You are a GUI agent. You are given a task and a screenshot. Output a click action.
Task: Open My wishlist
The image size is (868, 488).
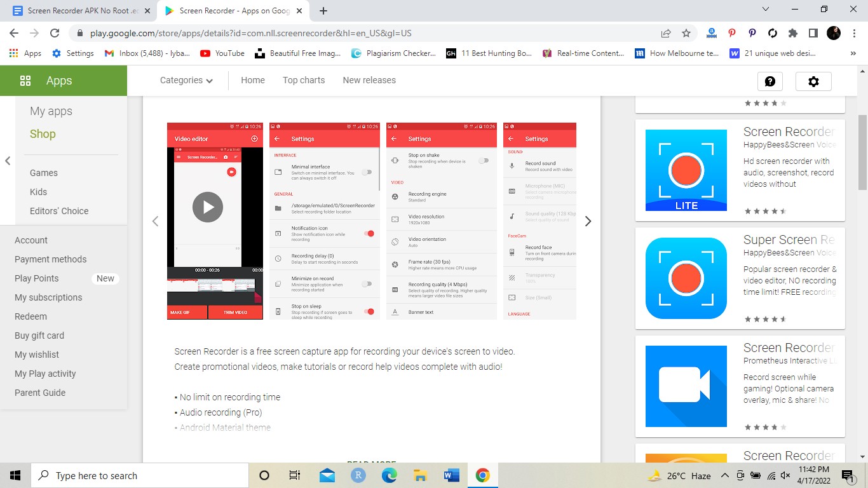tap(37, 355)
